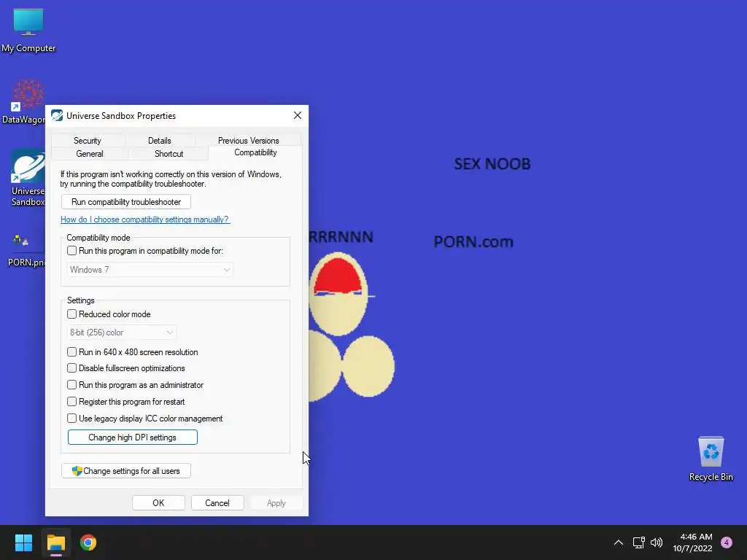
Task: Select the DataWagon desktop shortcut
Action: point(24,101)
